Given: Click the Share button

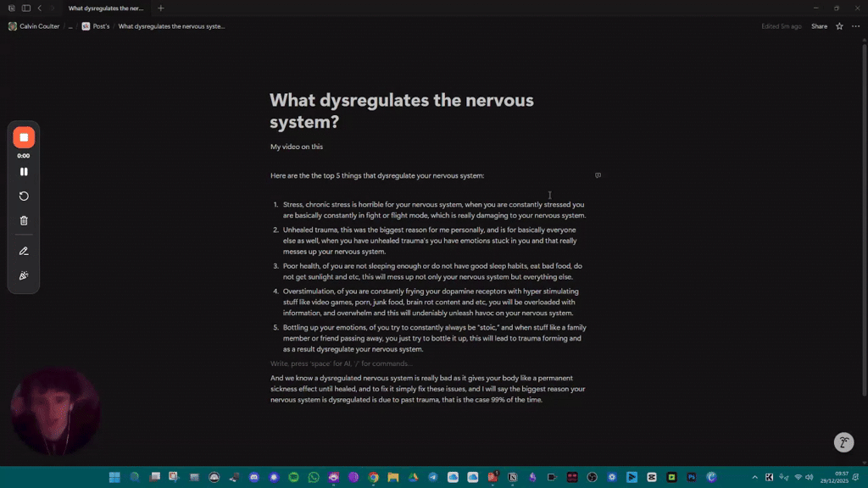Looking at the screenshot, I should click(x=819, y=26).
